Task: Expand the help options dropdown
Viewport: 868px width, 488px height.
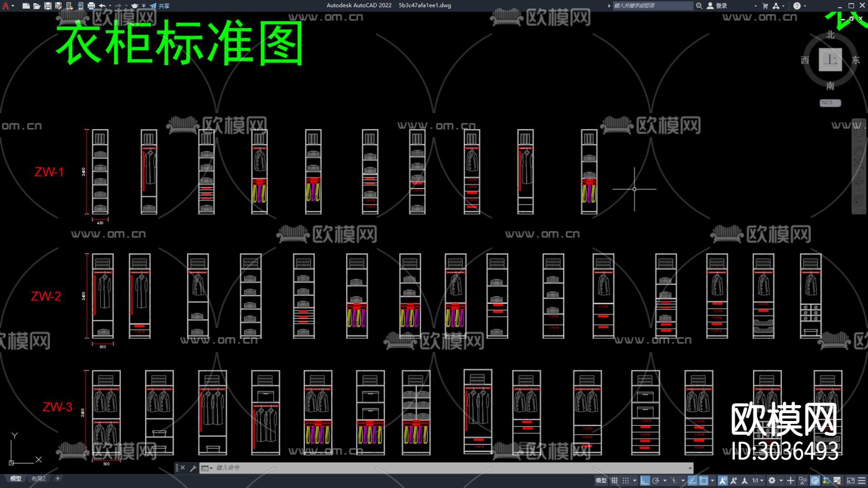Action: tap(805, 6)
